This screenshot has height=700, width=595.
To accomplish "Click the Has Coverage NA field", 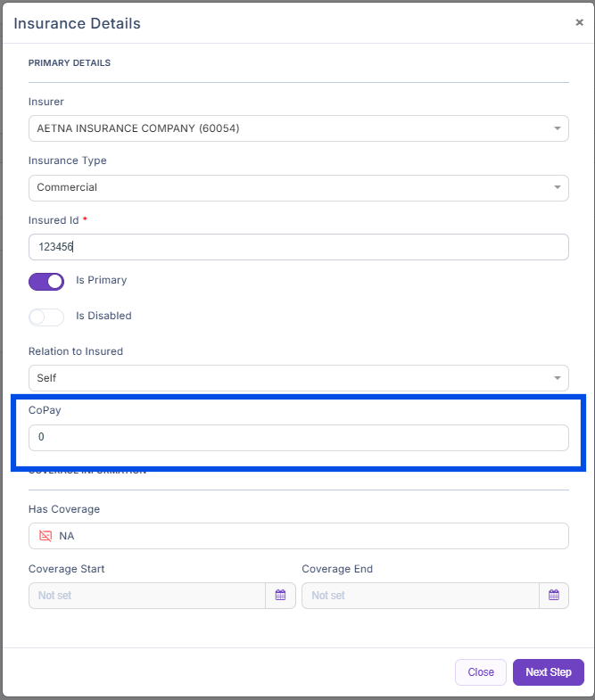I will [x=298, y=536].
